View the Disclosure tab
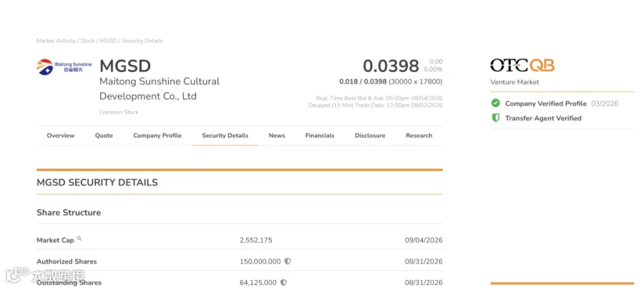This screenshot has height=288, width=644. coord(370,135)
